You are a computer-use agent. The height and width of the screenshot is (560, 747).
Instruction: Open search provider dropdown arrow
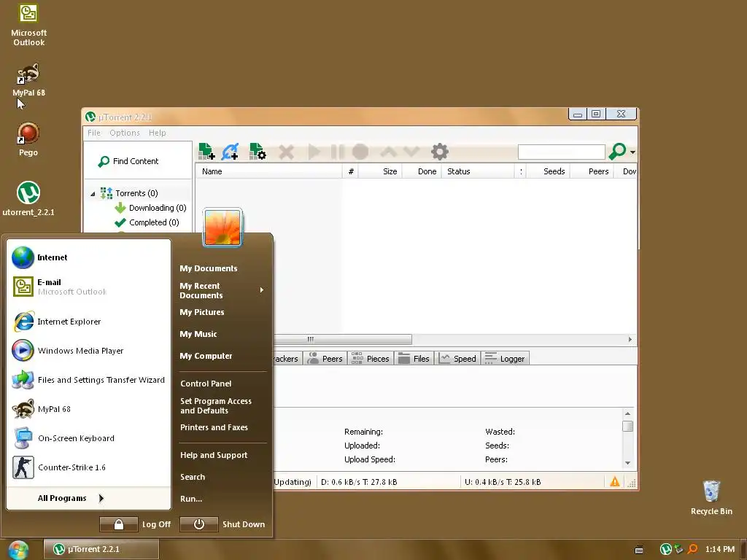point(632,152)
